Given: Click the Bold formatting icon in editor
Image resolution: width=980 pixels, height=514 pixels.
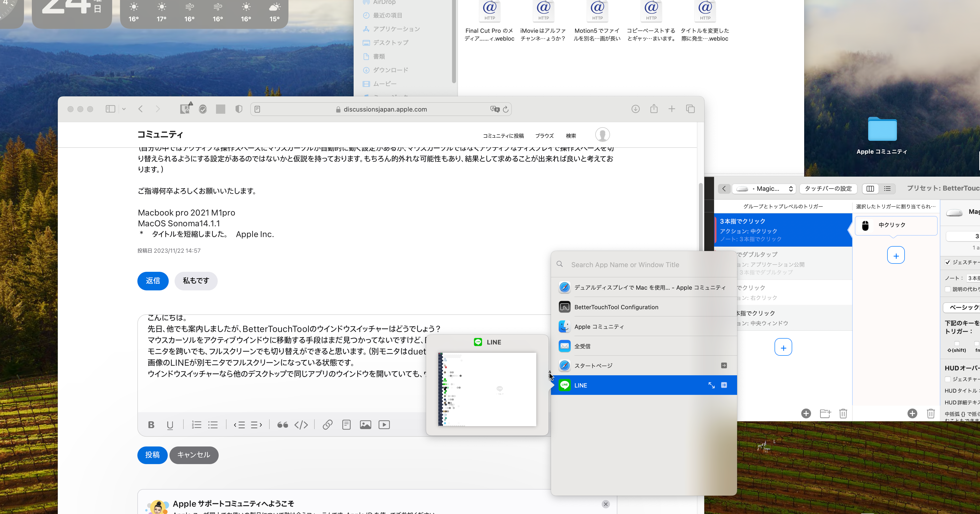Looking at the screenshot, I should click(x=151, y=425).
